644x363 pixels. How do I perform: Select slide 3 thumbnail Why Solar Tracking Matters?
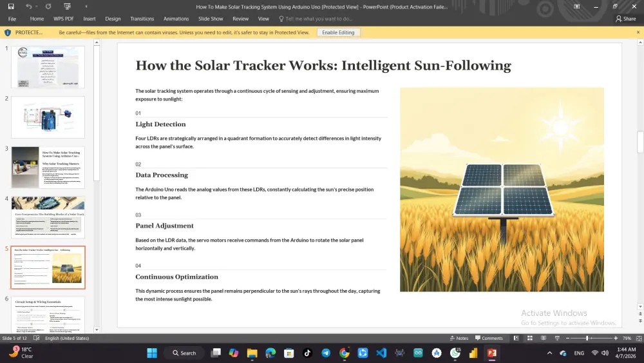[x=48, y=168]
